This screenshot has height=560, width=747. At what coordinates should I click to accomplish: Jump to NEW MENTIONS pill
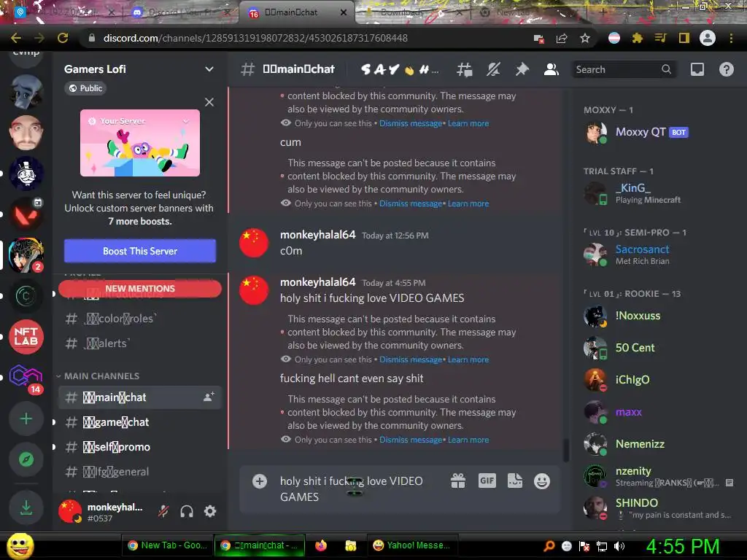coord(140,289)
